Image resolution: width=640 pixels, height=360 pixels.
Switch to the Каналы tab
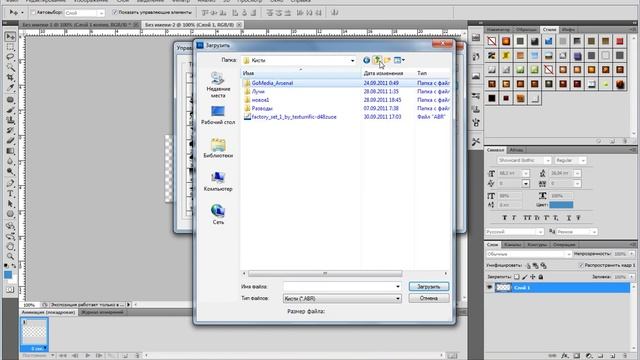pyautogui.click(x=512, y=245)
